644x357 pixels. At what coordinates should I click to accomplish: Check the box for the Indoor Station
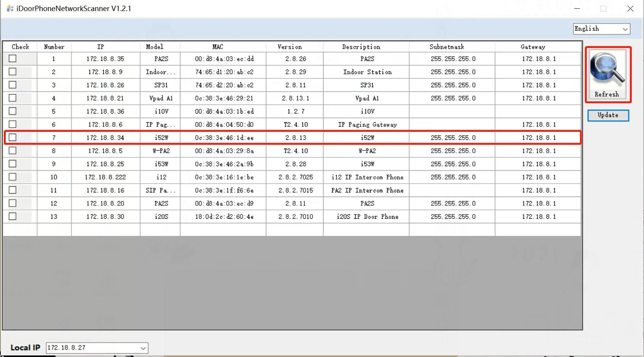point(13,72)
